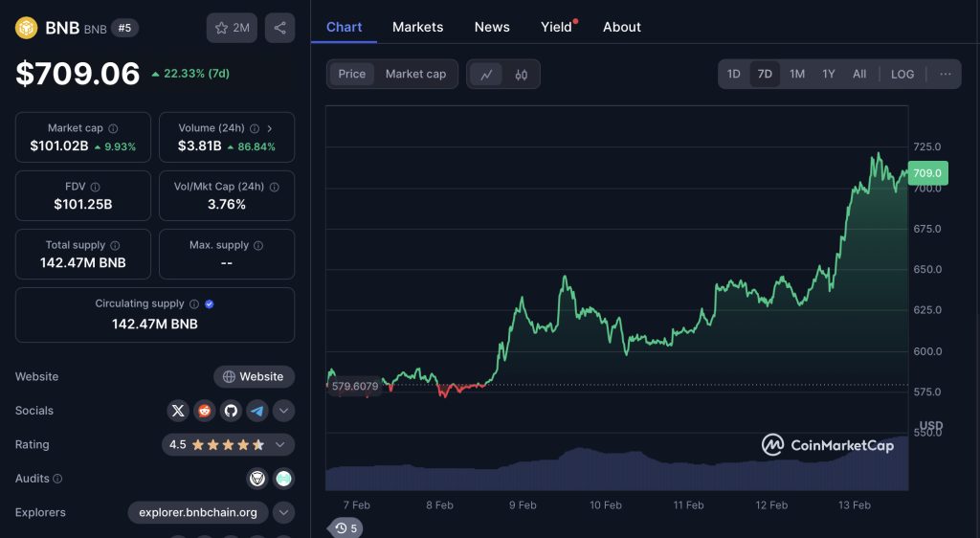Screen dimensions: 980x538
Task: Open the Chart tab
Action: pyautogui.click(x=344, y=27)
